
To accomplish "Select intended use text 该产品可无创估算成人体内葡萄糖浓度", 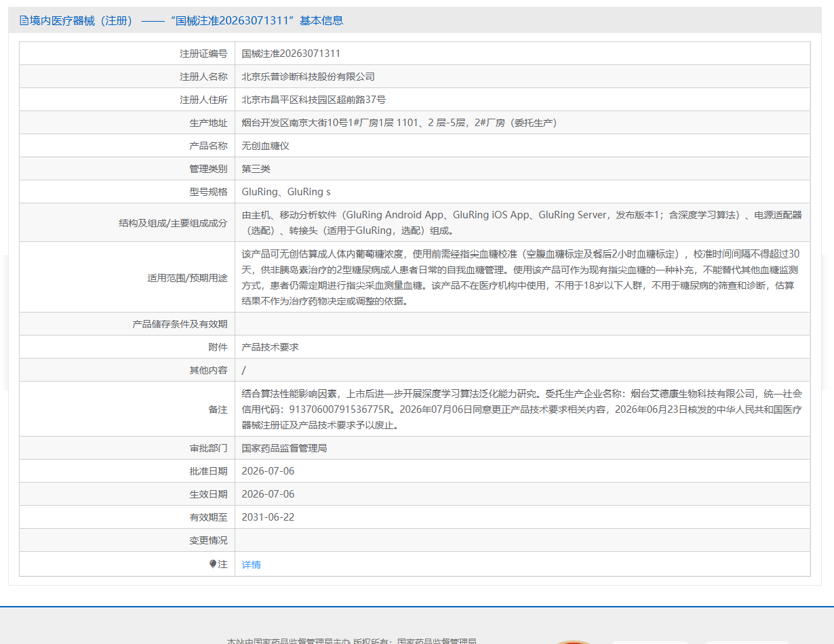I will pyautogui.click(x=521, y=277).
